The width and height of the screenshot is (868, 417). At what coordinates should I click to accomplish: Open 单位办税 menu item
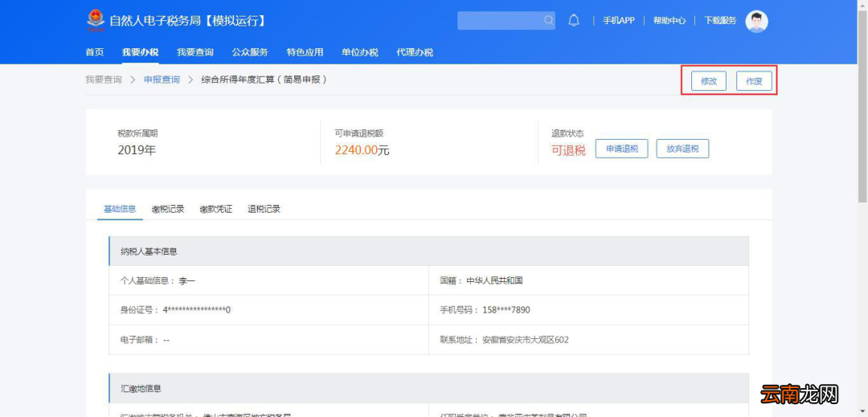pos(360,52)
